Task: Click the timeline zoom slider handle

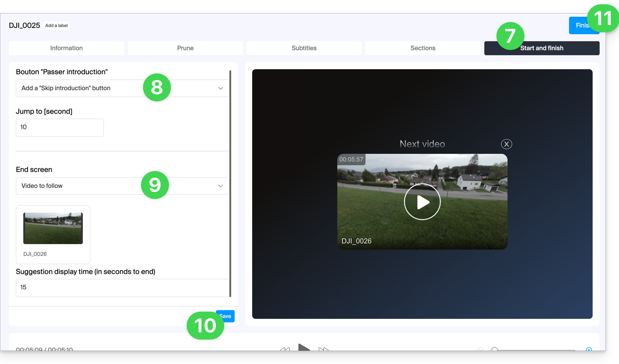Action: pos(495,349)
